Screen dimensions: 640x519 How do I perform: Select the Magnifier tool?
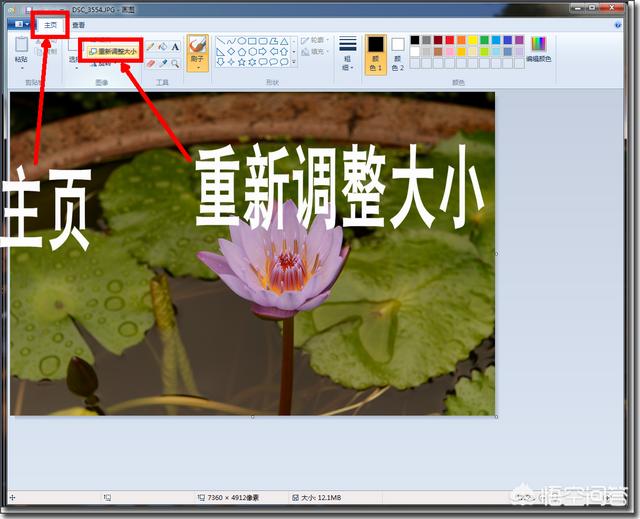click(x=175, y=63)
